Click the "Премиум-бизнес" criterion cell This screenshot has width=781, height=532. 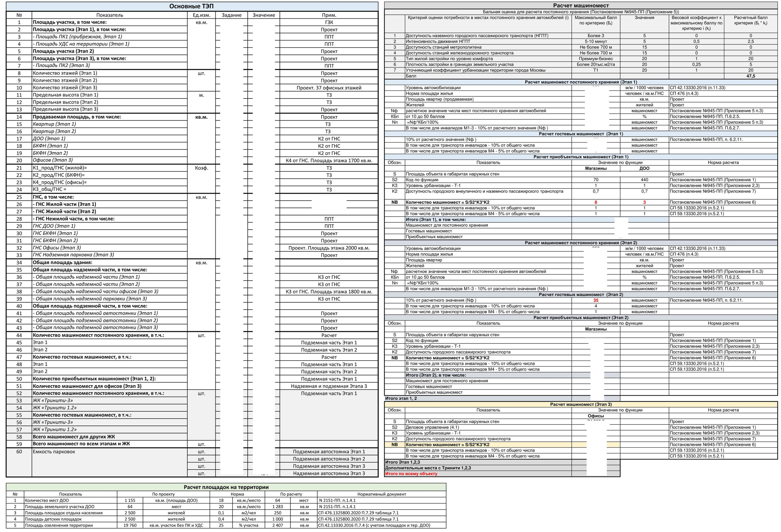596,59
